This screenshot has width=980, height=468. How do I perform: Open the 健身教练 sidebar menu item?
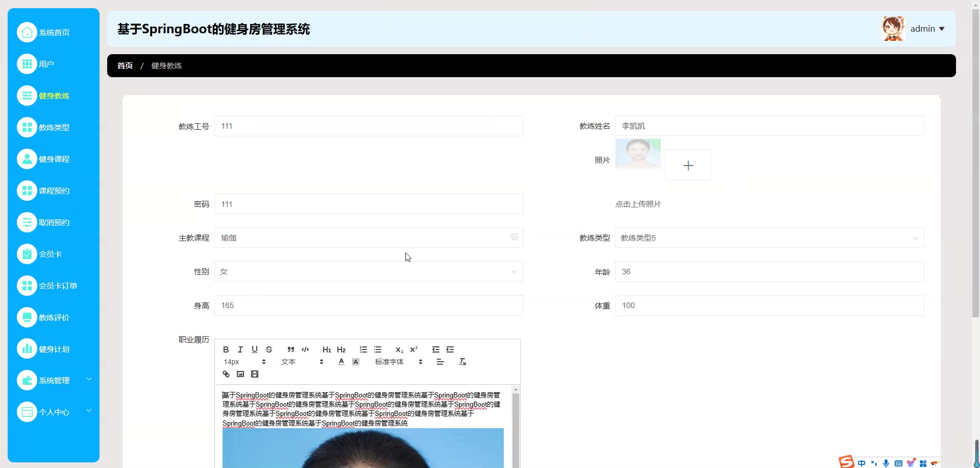pyautogui.click(x=54, y=96)
